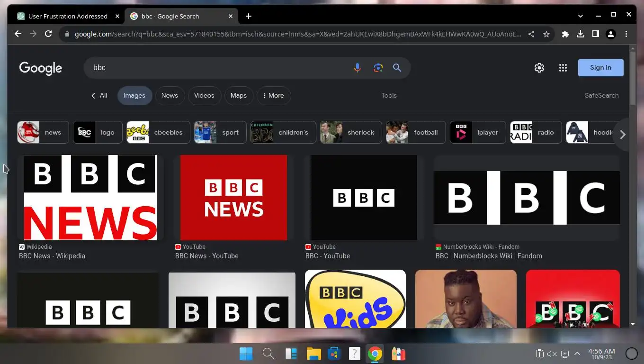Click the muted volume tray icon
Screen dimensions: 644x364
pos(552,354)
